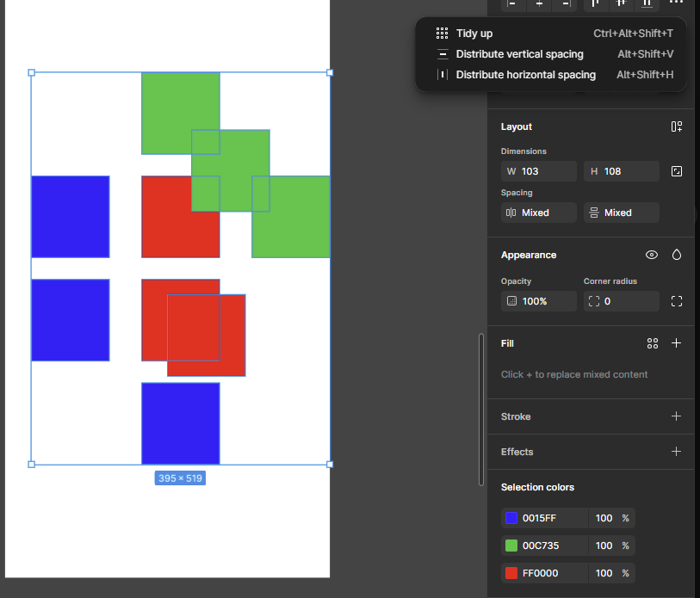
Task: Click the opacity 100 value for FF0000
Action: click(604, 573)
